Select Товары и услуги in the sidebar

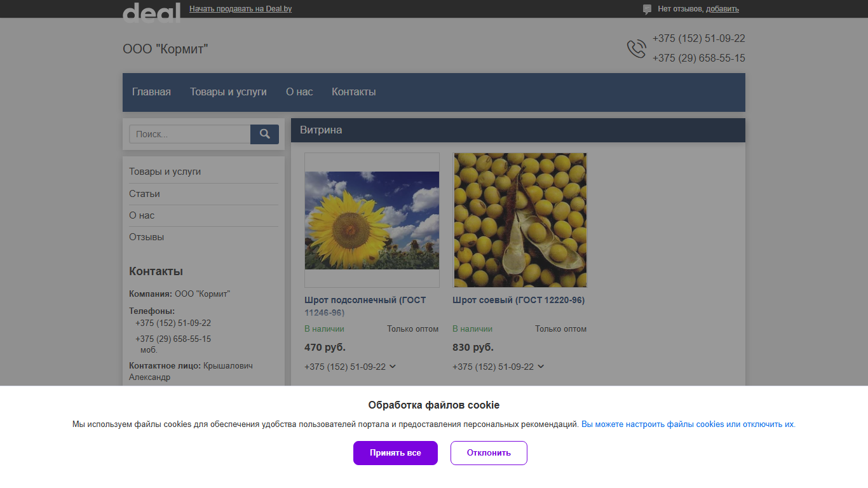(x=165, y=172)
